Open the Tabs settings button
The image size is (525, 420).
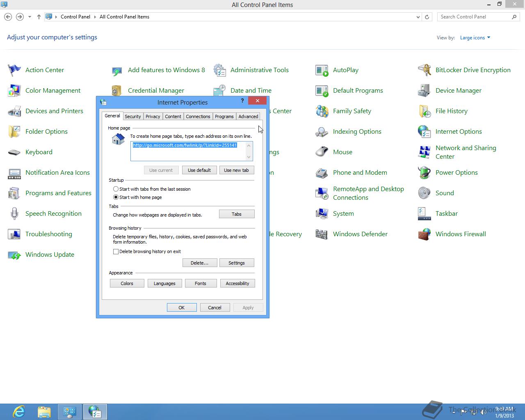(x=237, y=214)
